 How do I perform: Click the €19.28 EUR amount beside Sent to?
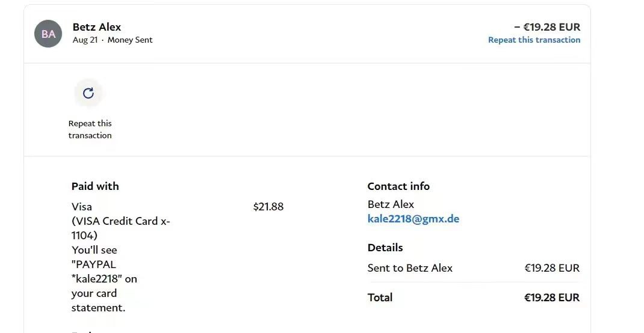coord(551,268)
